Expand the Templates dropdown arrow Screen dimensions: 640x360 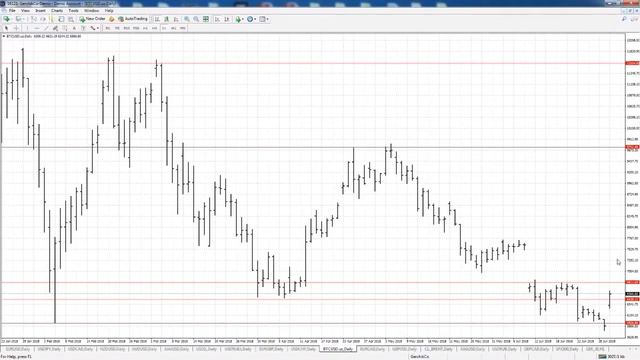tap(267, 19)
